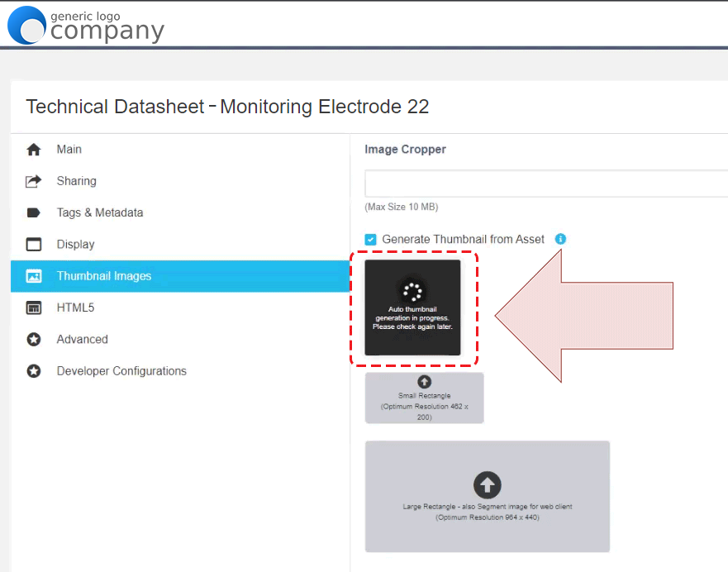Open Developer Configurations section

(180, 371)
